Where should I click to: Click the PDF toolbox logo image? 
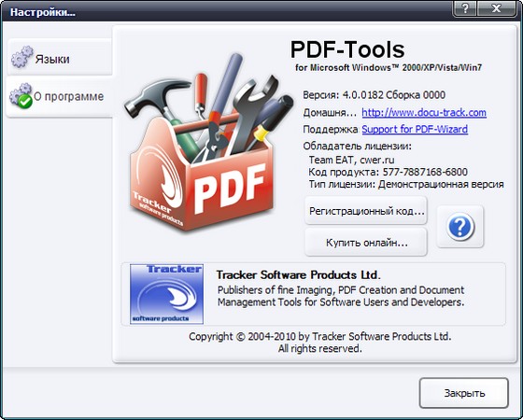click(208, 144)
